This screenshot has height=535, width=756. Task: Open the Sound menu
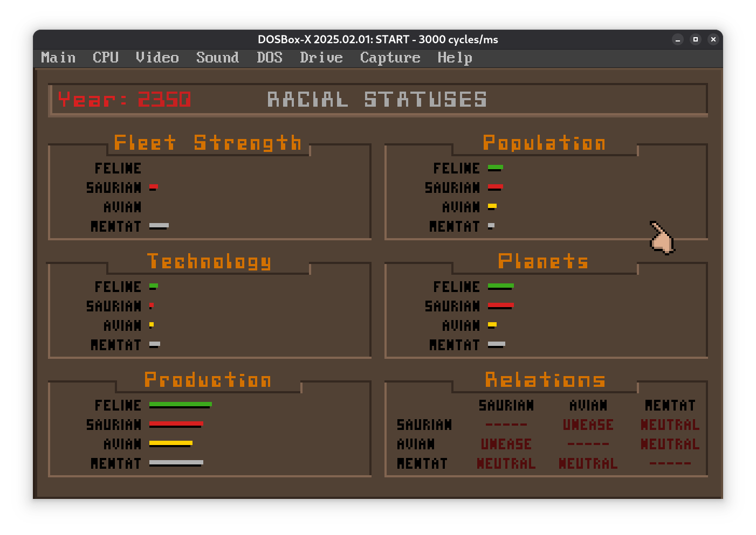click(217, 58)
